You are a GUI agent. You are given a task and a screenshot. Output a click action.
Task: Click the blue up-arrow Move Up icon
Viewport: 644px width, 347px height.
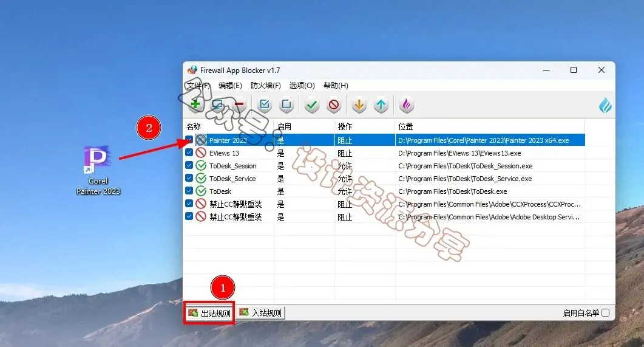[381, 105]
